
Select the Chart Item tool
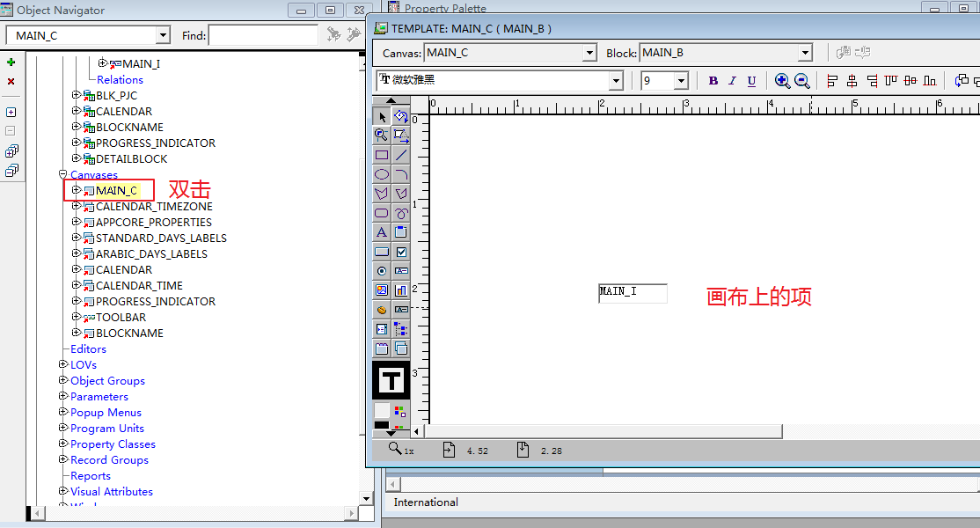point(401,290)
